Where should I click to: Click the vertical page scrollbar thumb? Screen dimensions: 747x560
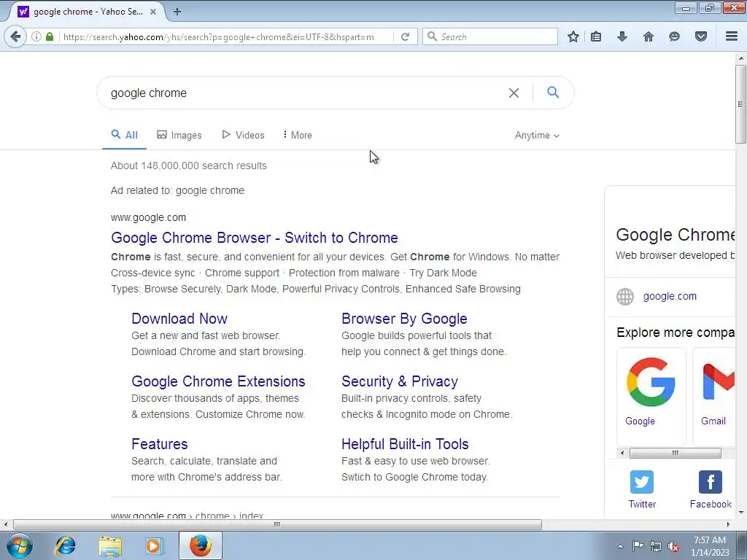(740, 104)
